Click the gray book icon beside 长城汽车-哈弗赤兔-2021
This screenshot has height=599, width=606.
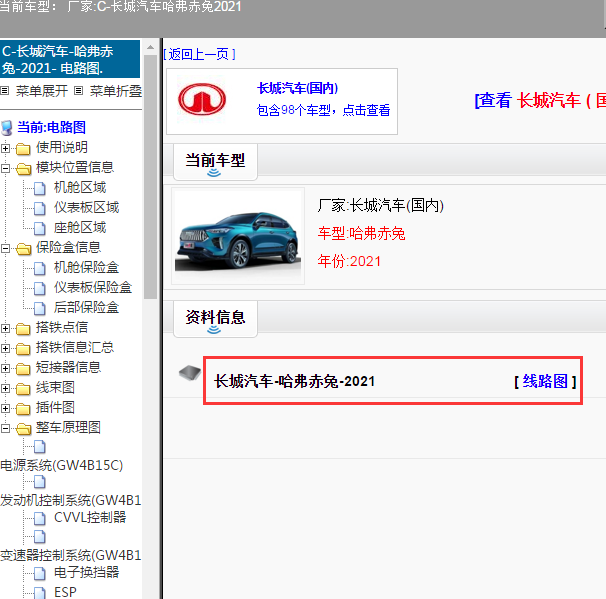tap(190, 373)
